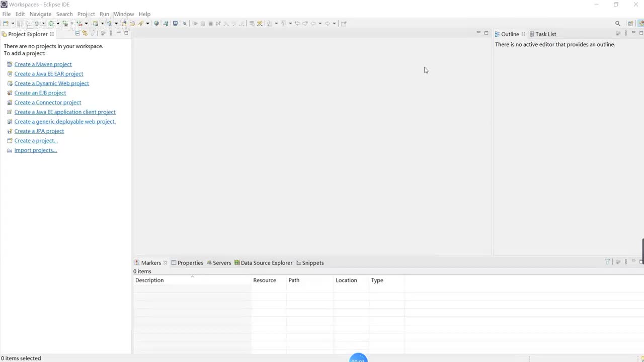
Task: Click the Open Perspective icon
Action: (630, 24)
